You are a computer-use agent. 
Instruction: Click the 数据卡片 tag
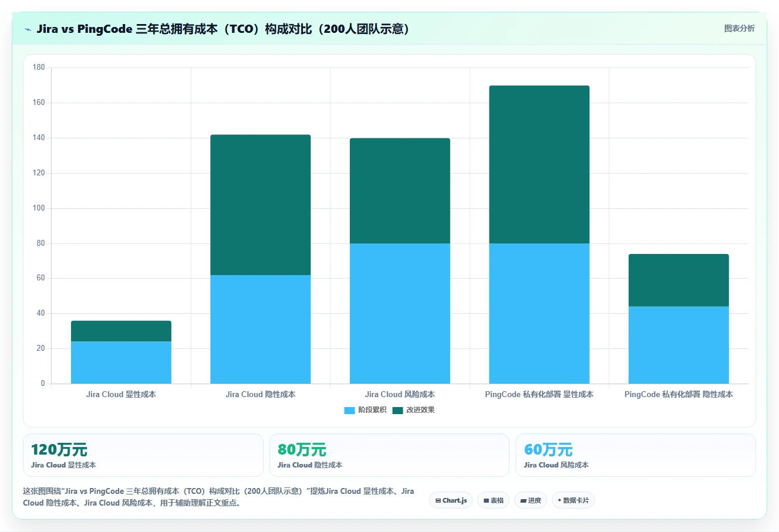(573, 500)
